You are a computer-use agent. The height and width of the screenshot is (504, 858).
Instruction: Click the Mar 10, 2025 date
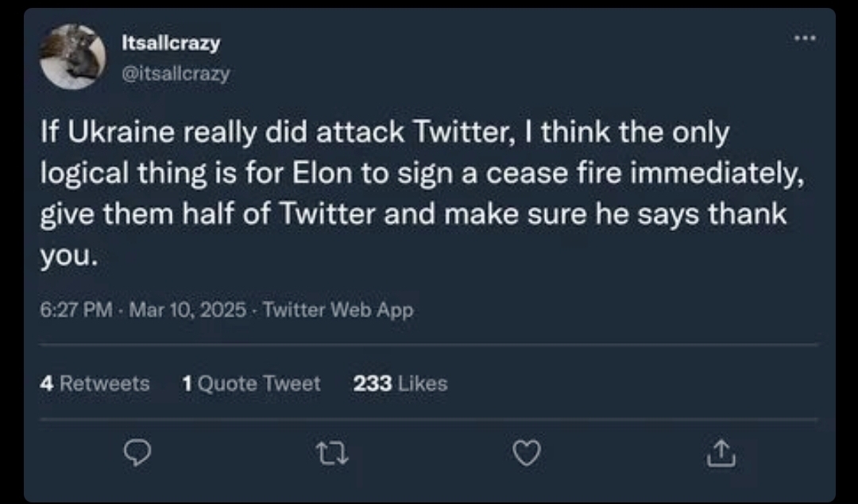click(187, 310)
